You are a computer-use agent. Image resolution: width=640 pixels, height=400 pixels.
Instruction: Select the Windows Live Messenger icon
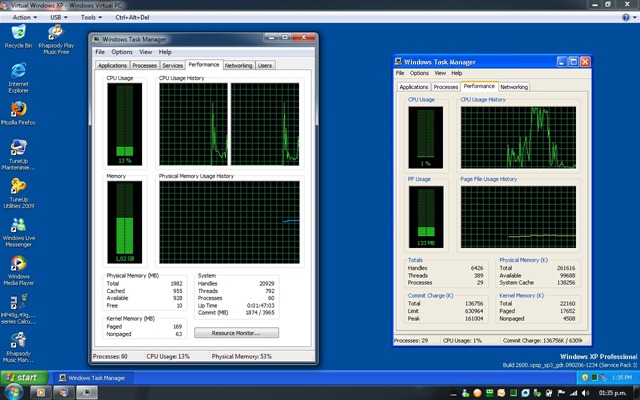point(18,232)
